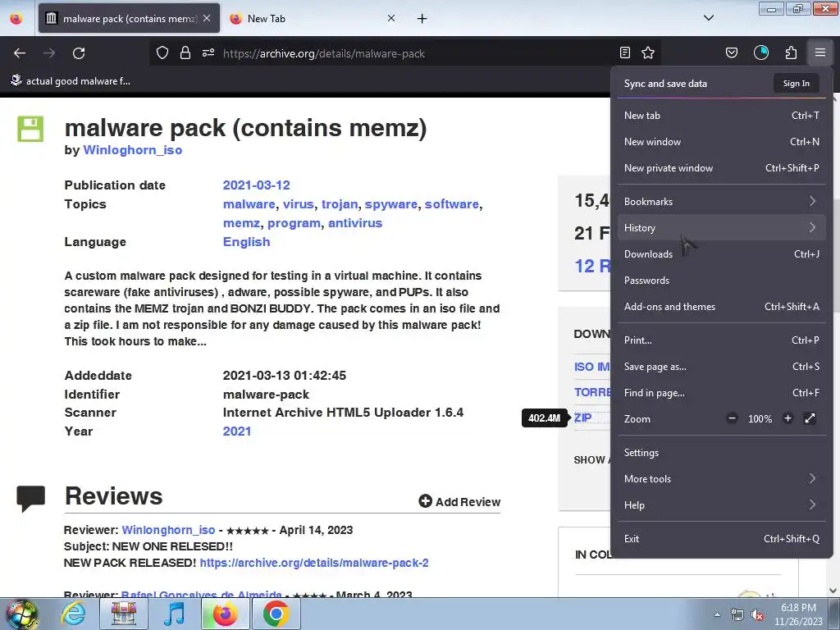Click Exit in the menu
Image resolution: width=840 pixels, height=630 pixels.
[x=721, y=539]
